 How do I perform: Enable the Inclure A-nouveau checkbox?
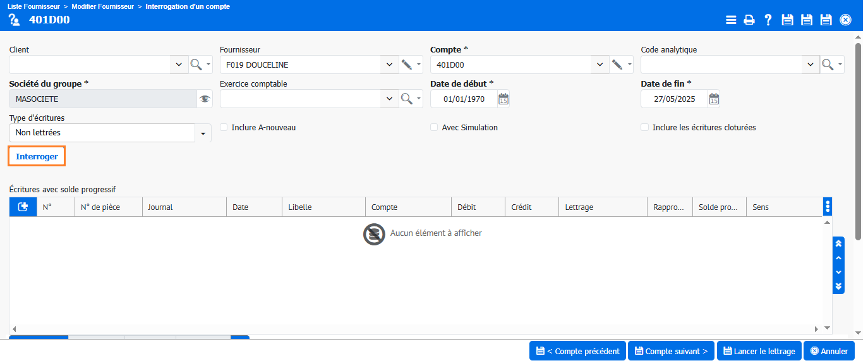click(224, 127)
